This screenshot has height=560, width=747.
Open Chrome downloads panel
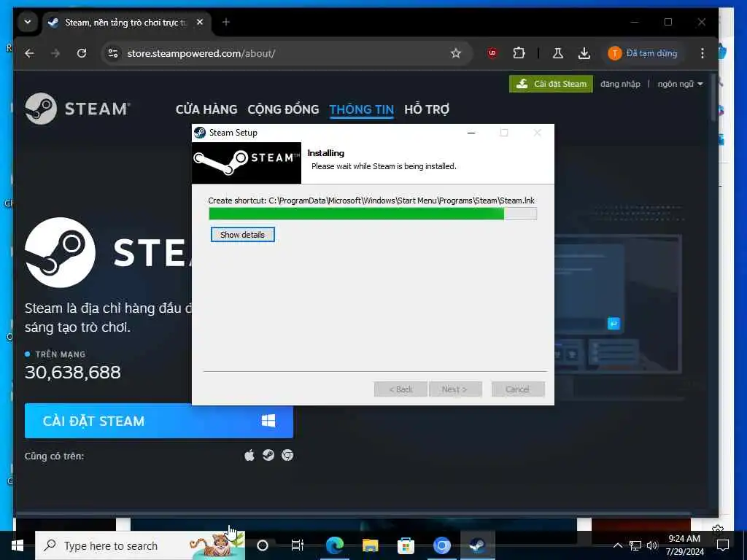click(584, 53)
